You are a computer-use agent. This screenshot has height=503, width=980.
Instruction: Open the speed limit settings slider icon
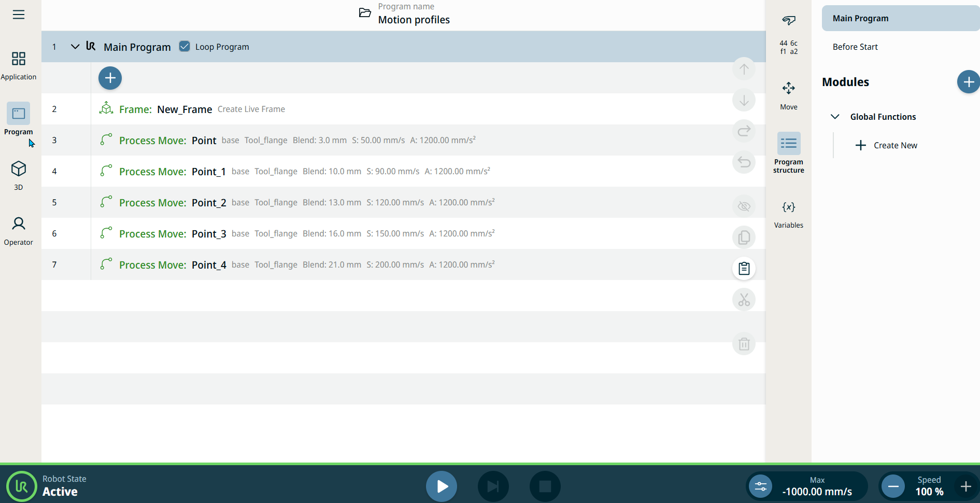coord(760,486)
